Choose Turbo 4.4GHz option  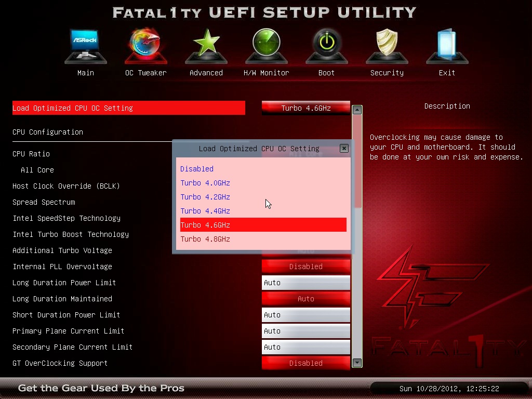263,211
